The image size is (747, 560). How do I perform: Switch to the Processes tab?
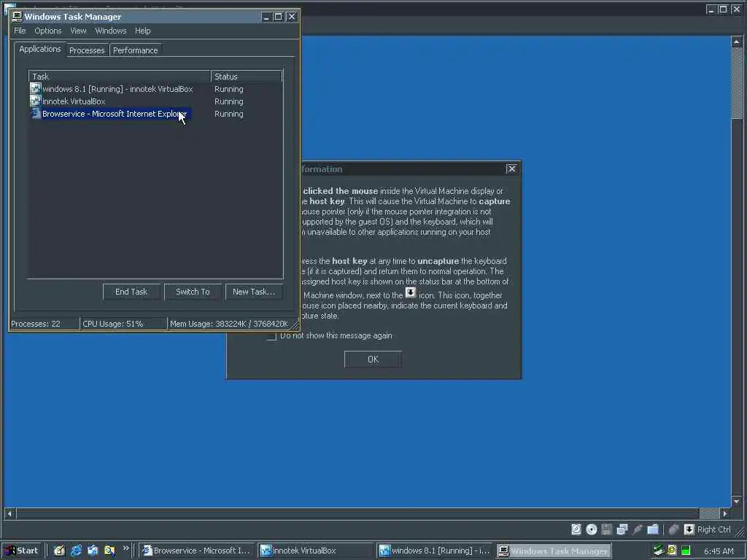pyautogui.click(x=87, y=50)
